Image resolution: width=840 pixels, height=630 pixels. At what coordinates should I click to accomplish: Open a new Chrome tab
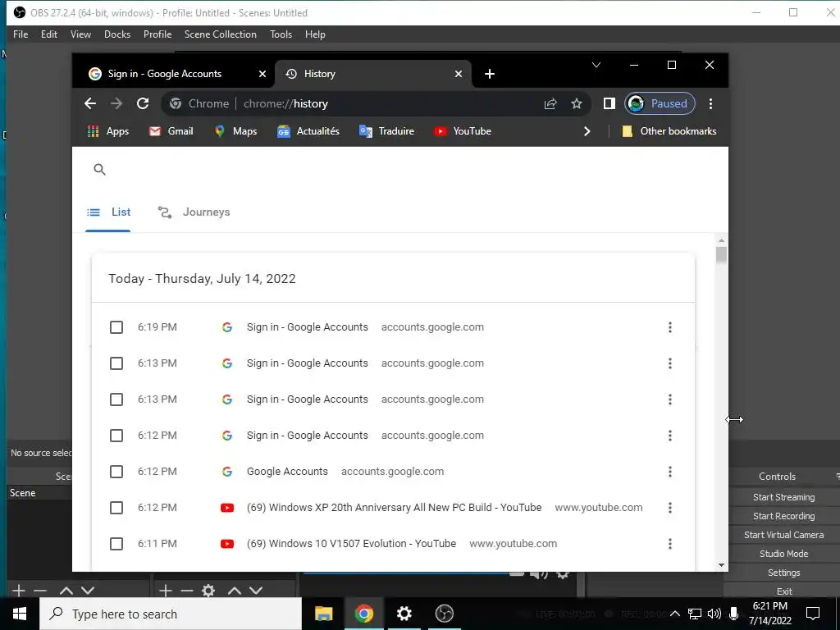(x=489, y=74)
